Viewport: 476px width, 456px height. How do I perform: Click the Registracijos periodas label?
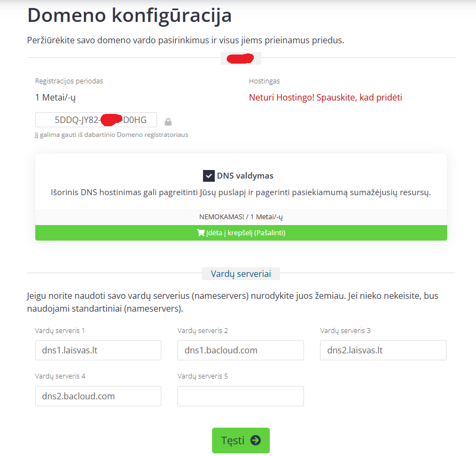(69, 81)
